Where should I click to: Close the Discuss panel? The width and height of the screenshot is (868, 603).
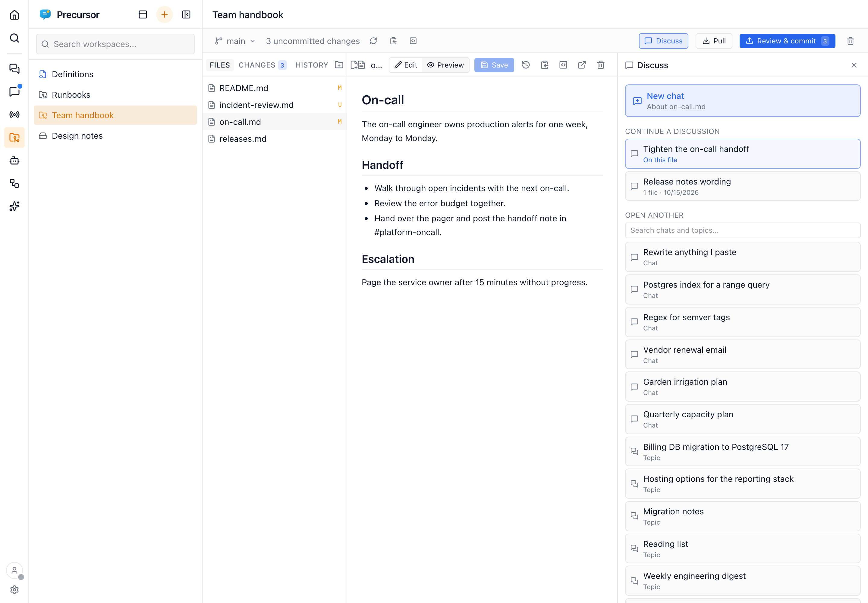pos(854,65)
